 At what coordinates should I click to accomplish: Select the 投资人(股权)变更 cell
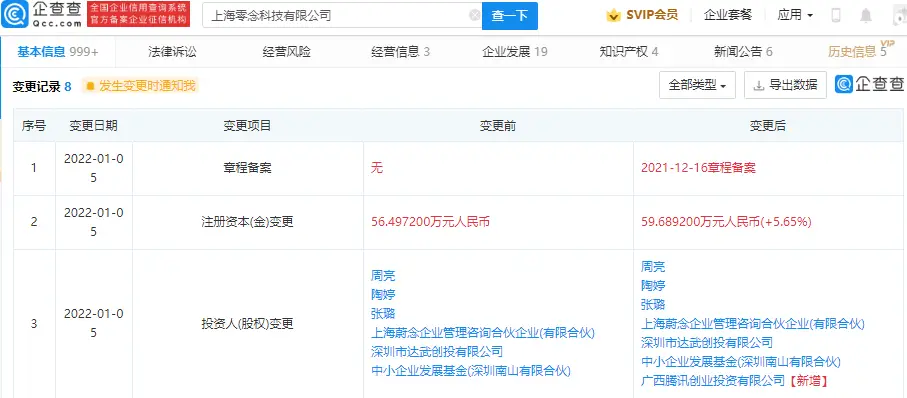pos(248,324)
